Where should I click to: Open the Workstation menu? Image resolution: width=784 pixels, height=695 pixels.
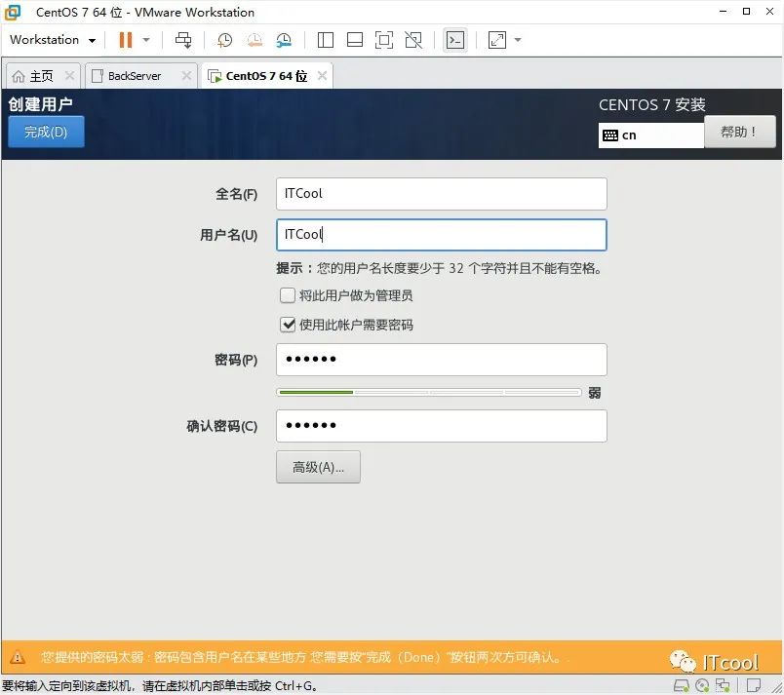click(x=53, y=40)
